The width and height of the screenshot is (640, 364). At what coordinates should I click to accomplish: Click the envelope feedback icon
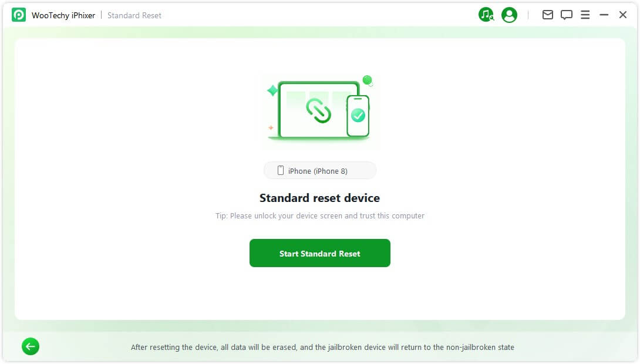coord(547,15)
